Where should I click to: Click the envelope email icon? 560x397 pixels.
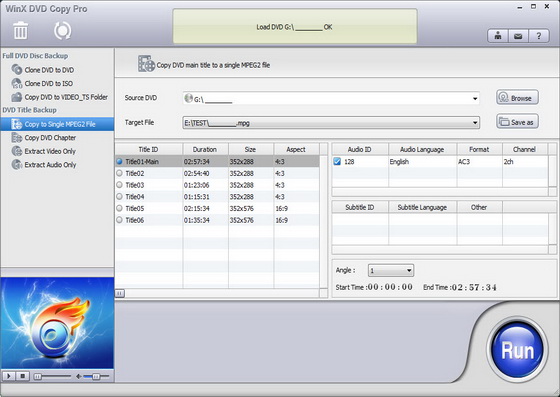pos(518,36)
